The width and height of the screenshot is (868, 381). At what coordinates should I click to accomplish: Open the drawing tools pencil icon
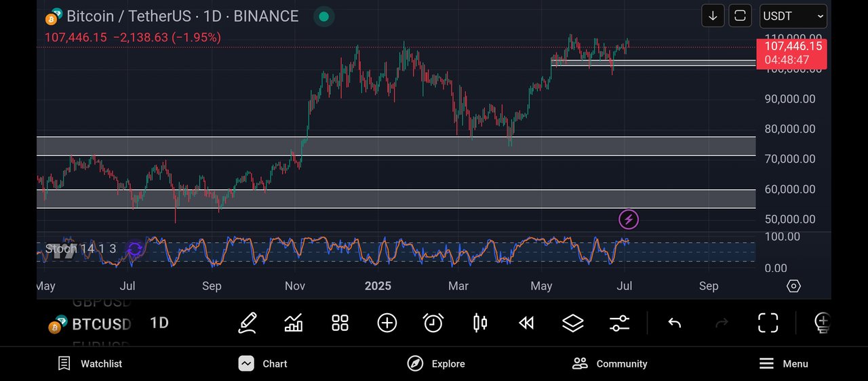248,323
